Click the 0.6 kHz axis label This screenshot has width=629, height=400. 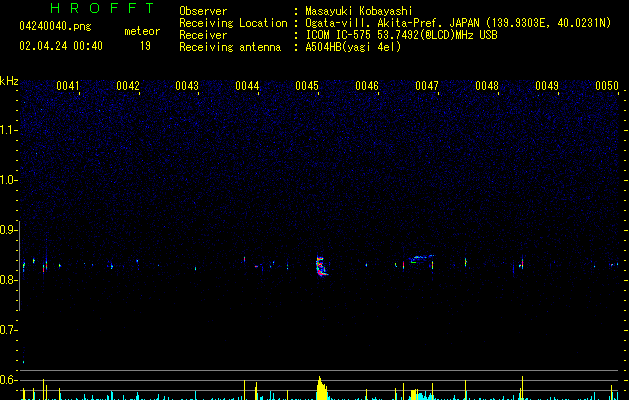8,380
